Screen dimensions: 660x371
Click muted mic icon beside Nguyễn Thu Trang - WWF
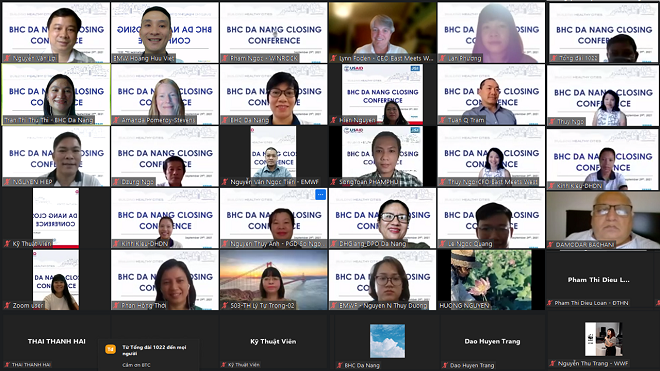click(553, 363)
